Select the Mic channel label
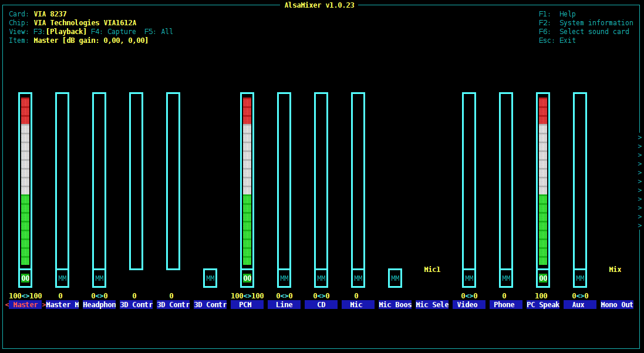The image size is (644, 353). coord(356,305)
